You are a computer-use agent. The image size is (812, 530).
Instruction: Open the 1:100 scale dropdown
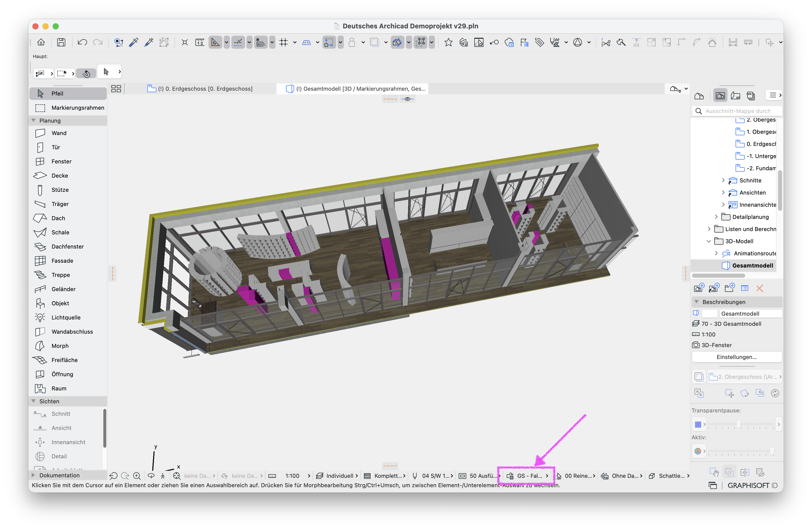289,476
